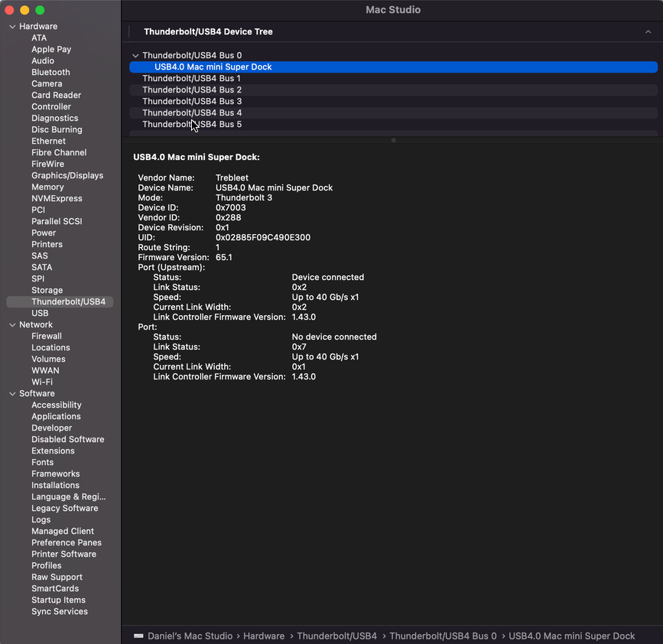Image resolution: width=663 pixels, height=644 pixels.
Task: Show Bluetooth information
Action: pyautogui.click(x=50, y=73)
